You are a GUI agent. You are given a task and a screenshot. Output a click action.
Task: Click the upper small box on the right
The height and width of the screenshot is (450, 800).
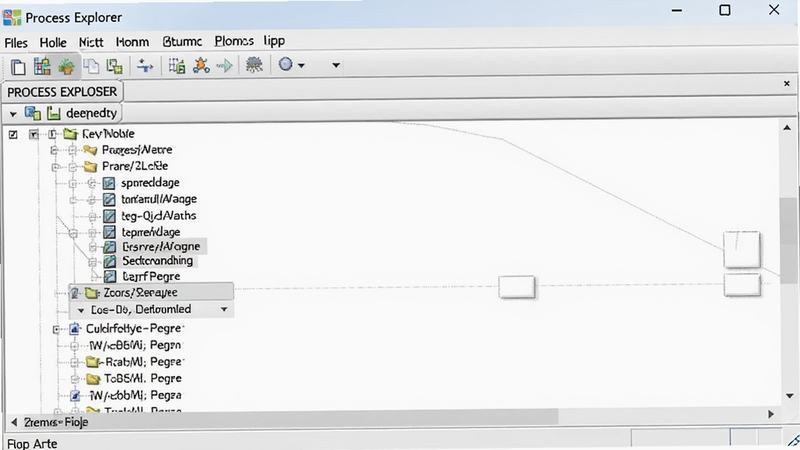pos(742,249)
